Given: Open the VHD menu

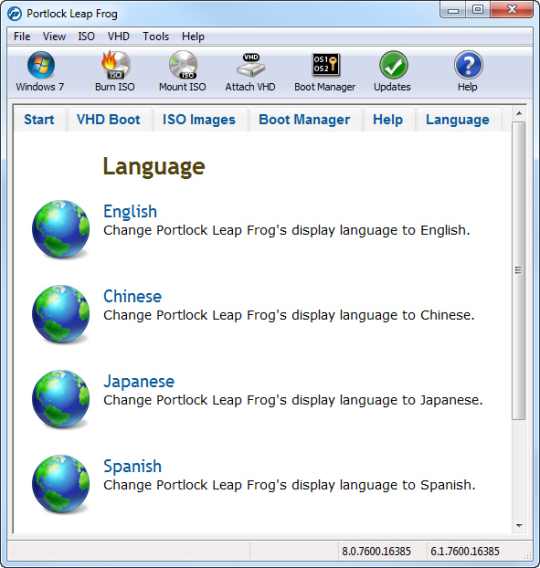Looking at the screenshot, I should pos(118,36).
